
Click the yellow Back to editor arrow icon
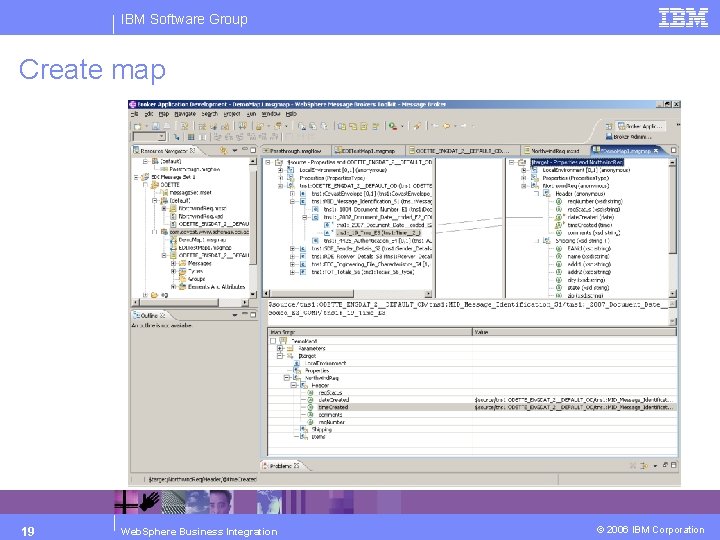(446, 125)
